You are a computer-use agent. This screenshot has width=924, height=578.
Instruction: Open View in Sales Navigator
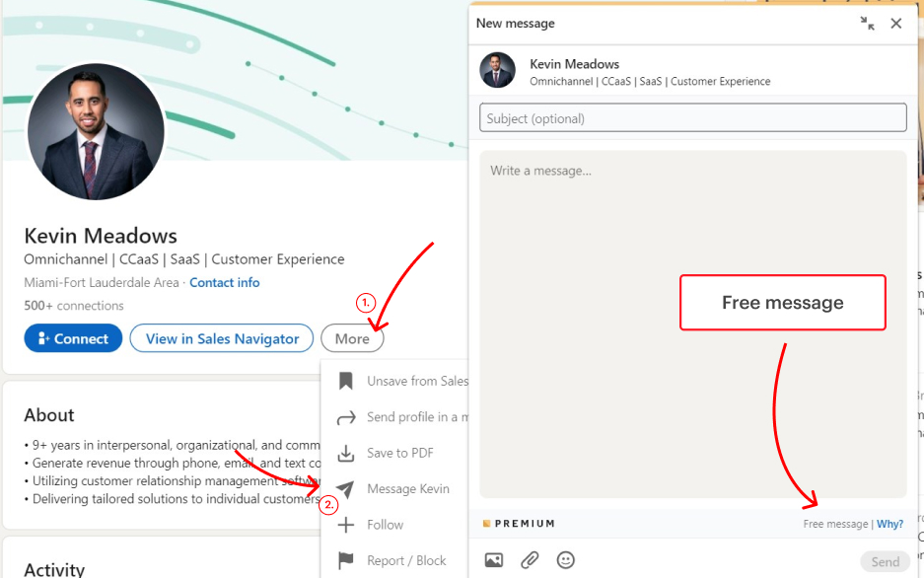click(x=222, y=338)
